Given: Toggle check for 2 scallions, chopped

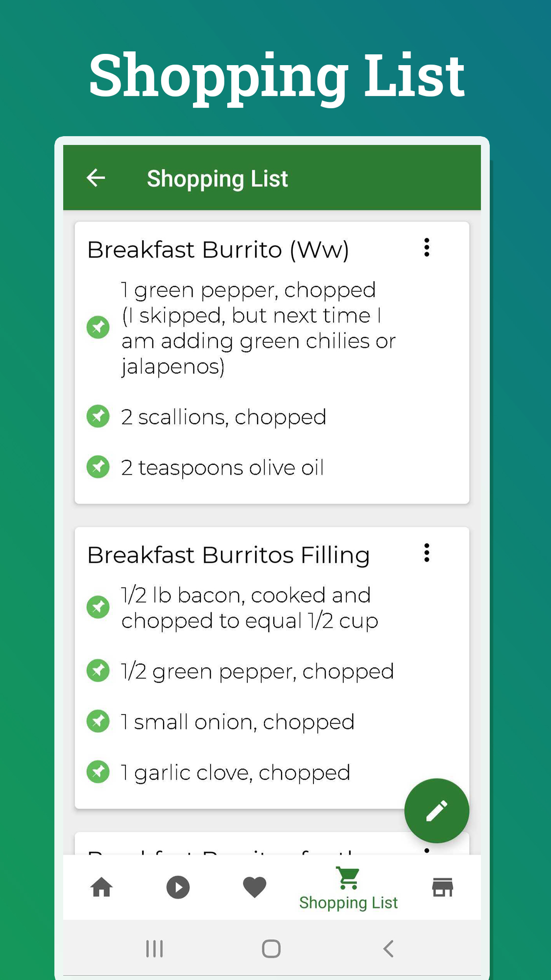Looking at the screenshot, I should pos(98,416).
